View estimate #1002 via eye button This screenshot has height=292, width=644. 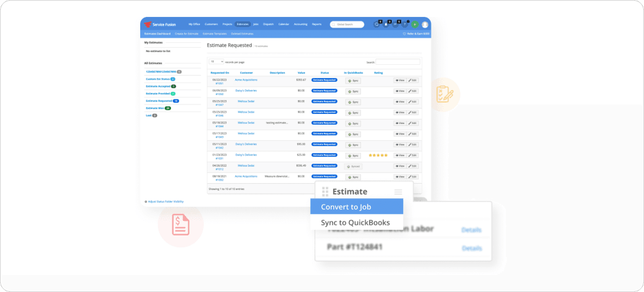pyautogui.click(x=400, y=177)
